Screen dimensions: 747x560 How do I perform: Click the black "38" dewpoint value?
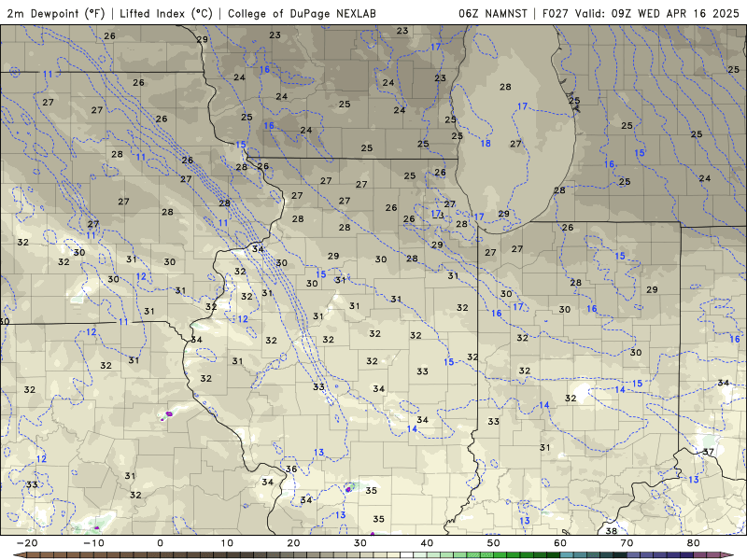(612, 530)
